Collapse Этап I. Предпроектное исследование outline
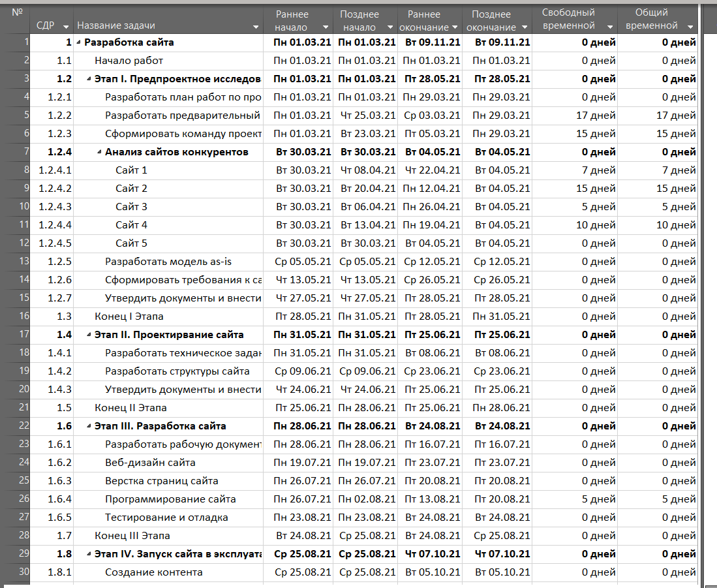 [89, 79]
